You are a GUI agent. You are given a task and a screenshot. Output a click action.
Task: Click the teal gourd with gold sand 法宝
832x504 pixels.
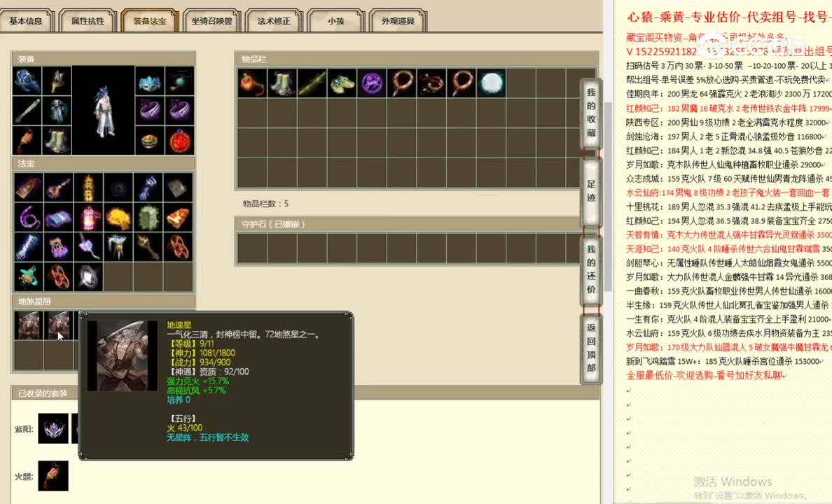(x=28, y=276)
